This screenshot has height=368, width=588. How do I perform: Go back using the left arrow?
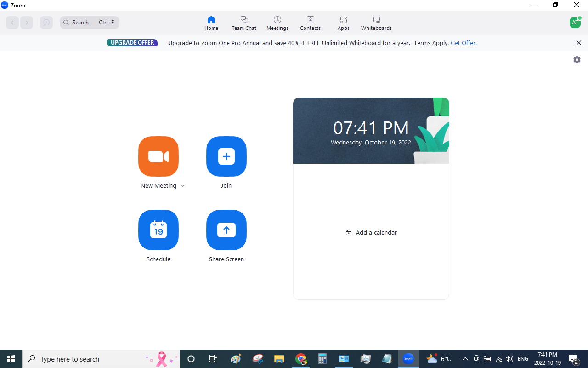click(x=12, y=23)
